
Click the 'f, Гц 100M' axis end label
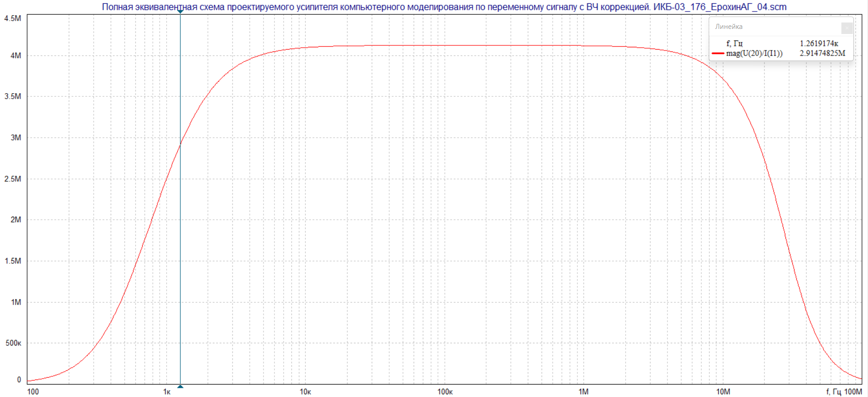coord(844,392)
